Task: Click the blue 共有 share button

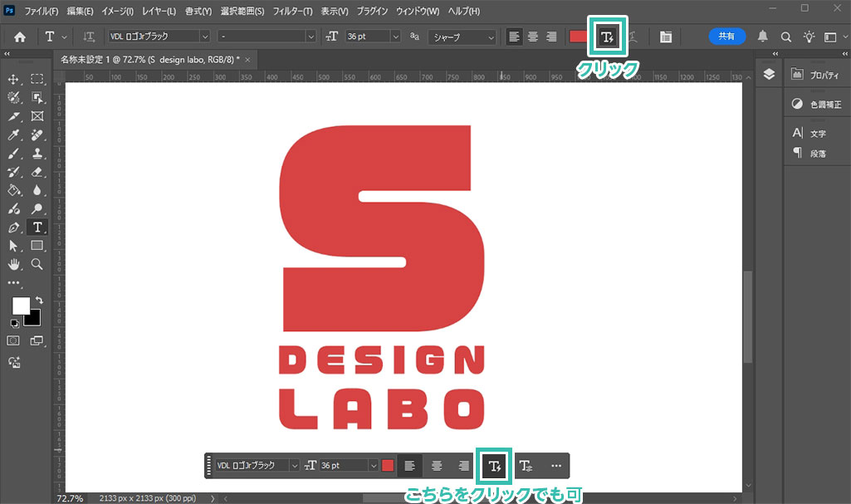Action: click(726, 37)
